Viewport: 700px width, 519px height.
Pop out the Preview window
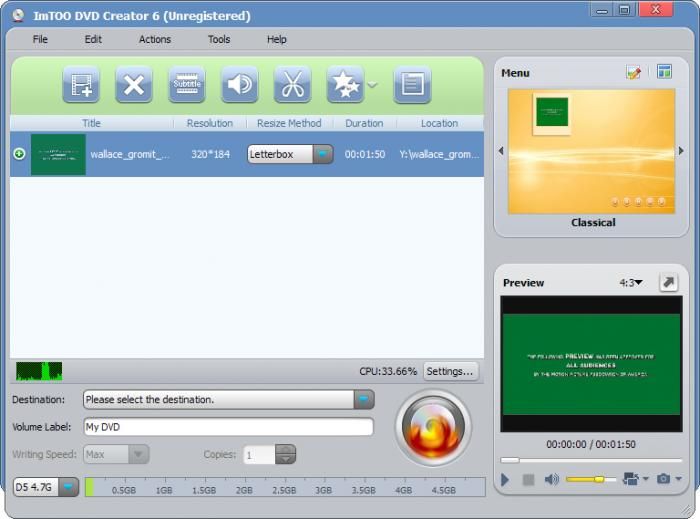click(668, 282)
